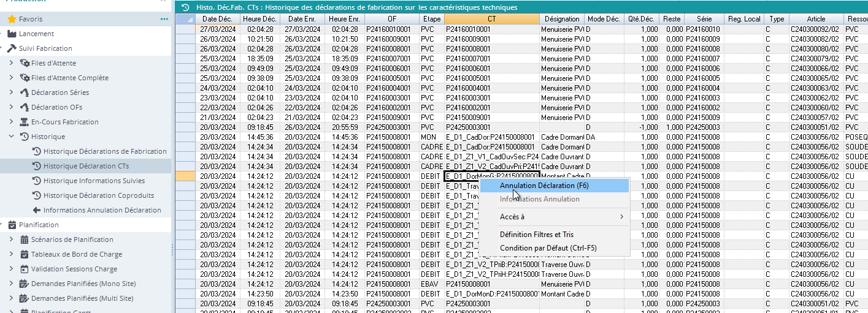Viewport: 868px width, 313px height.
Task: Collapse the Suivi Fabrication section
Action: pyautogui.click(x=2, y=48)
